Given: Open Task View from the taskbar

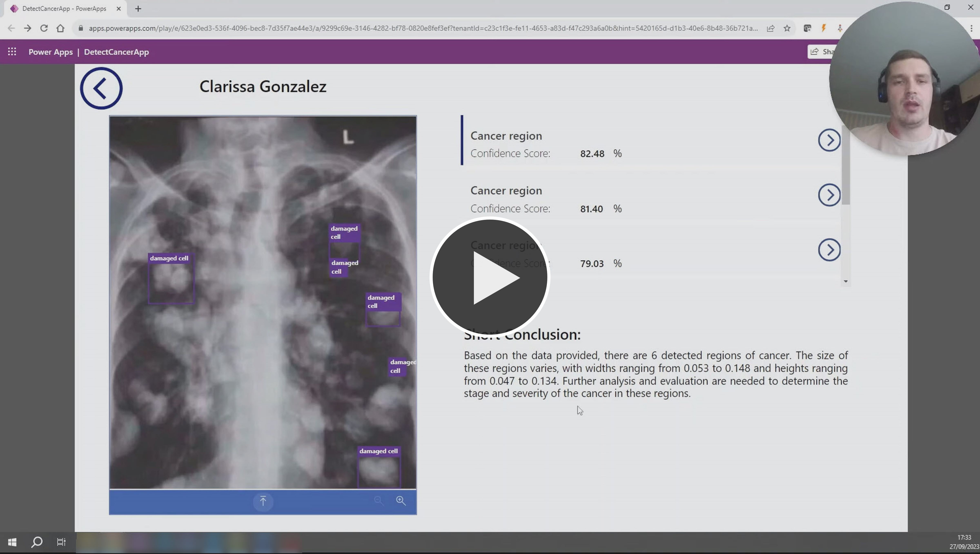Looking at the screenshot, I should (x=61, y=542).
